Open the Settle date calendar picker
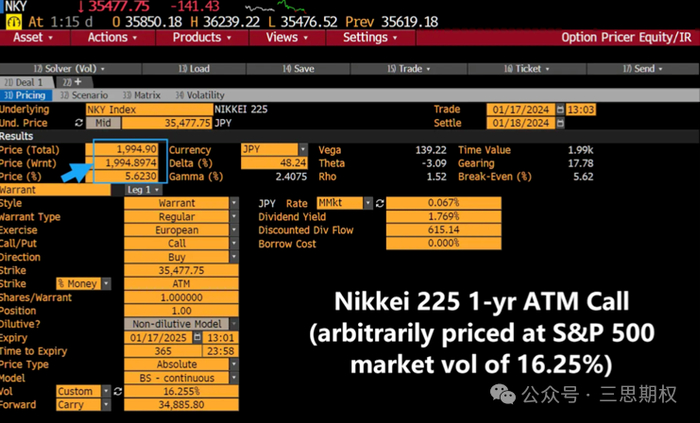Screen dimensions: 700x423 pyautogui.click(x=560, y=123)
